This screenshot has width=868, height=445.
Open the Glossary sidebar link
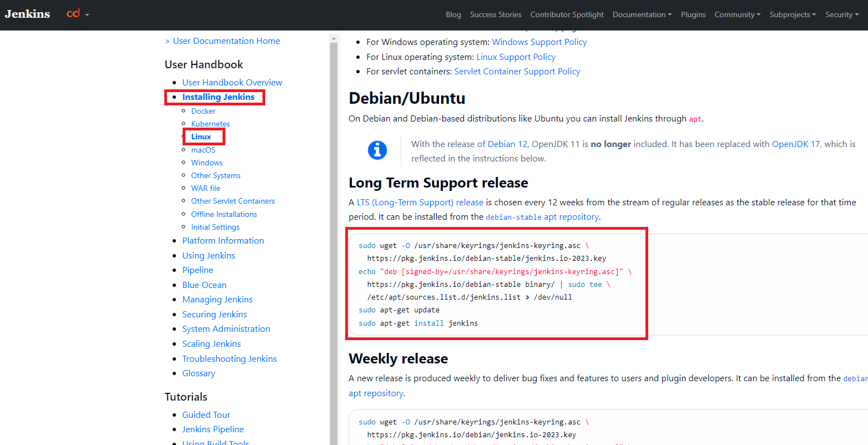pos(199,373)
